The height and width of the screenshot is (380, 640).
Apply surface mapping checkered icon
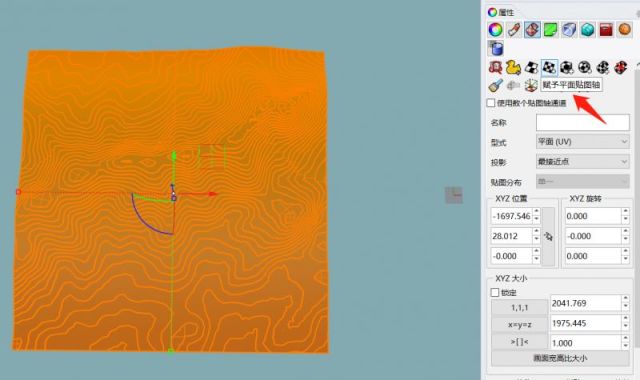tap(531, 67)
